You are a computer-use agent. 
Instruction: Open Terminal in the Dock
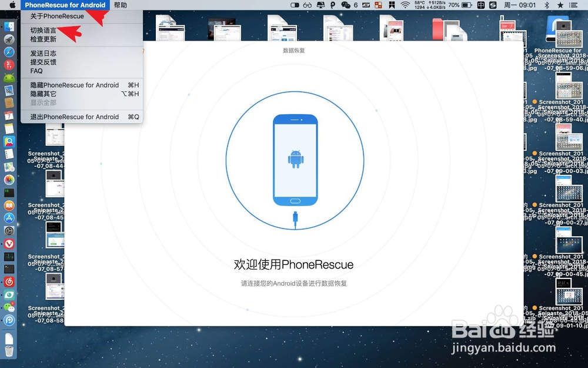[9, 269]
